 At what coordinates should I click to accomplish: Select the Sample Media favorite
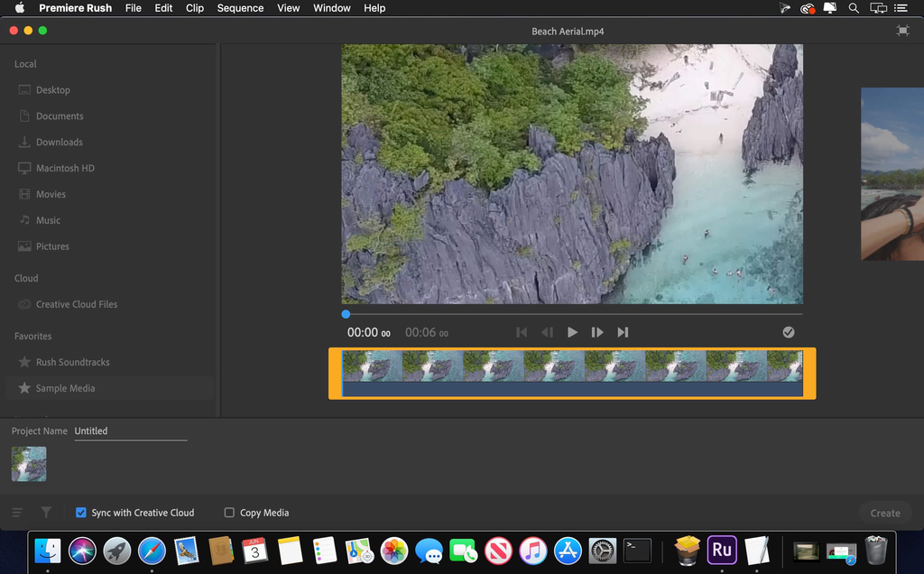[63, 388]
